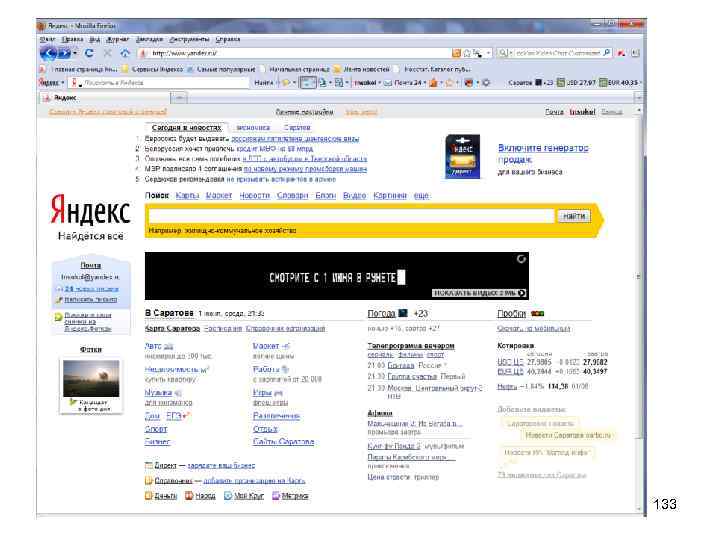Image resolution: width=720 pixels, height=540 pixels.
Task: Click the Найти search button
Action: (x=574, y=216)
